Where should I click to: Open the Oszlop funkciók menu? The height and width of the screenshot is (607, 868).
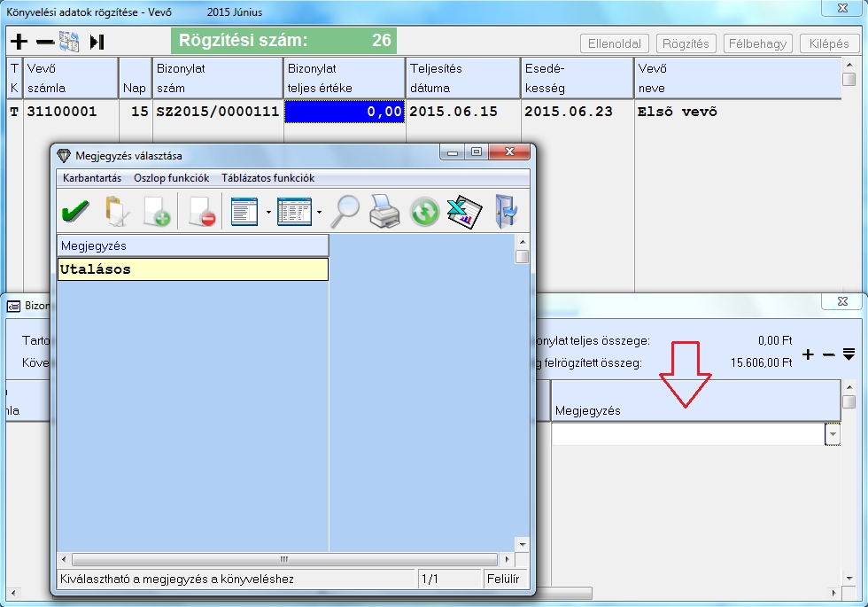(x=171, y=178)
